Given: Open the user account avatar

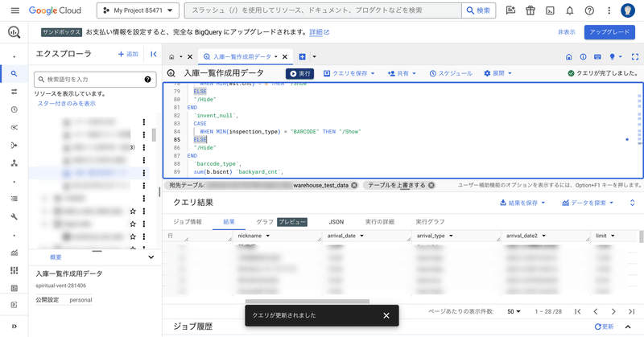Looking at the screenshot, I should (628, 10).
